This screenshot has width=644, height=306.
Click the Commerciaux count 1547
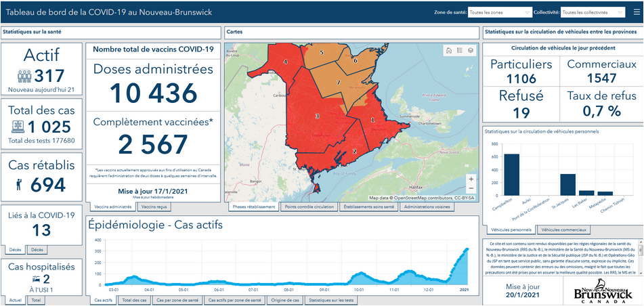point(602,79)
